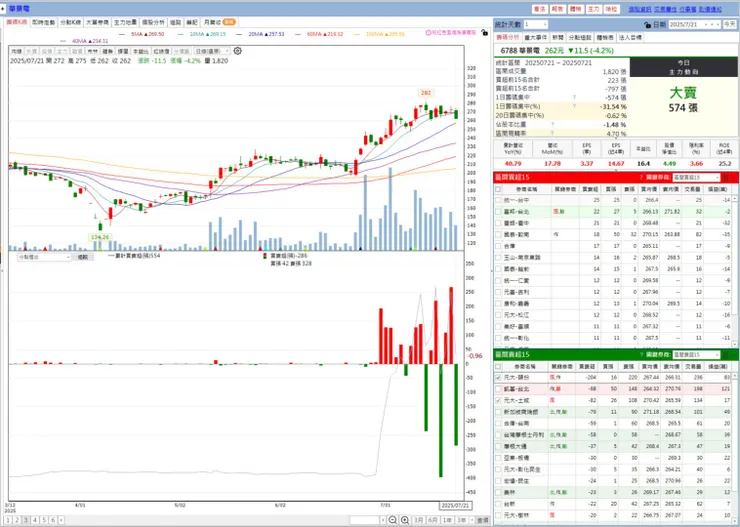Click help icon beside 佔股本比重 row

553,125
